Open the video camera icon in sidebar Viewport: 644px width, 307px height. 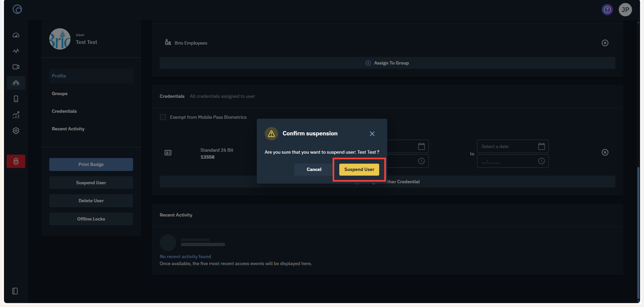pyautogui.click(x=16, y=67)
